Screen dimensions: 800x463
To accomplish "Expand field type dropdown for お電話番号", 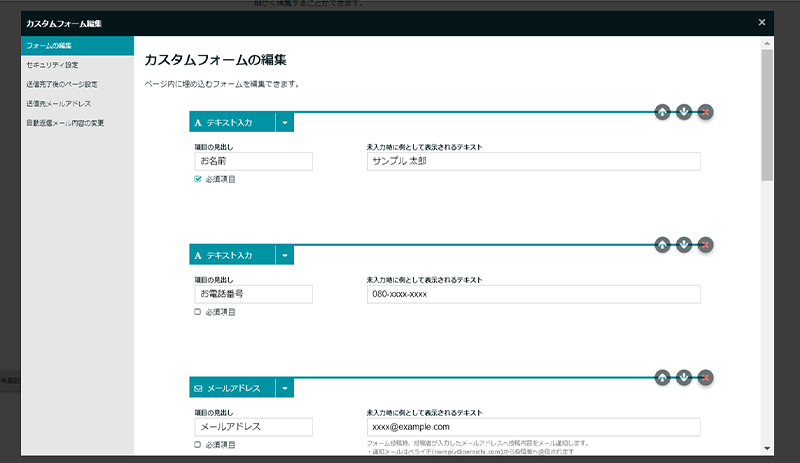I will (285, 255).
